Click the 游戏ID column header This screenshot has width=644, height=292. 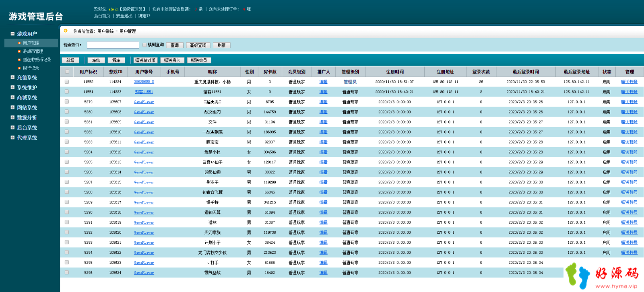116,72
